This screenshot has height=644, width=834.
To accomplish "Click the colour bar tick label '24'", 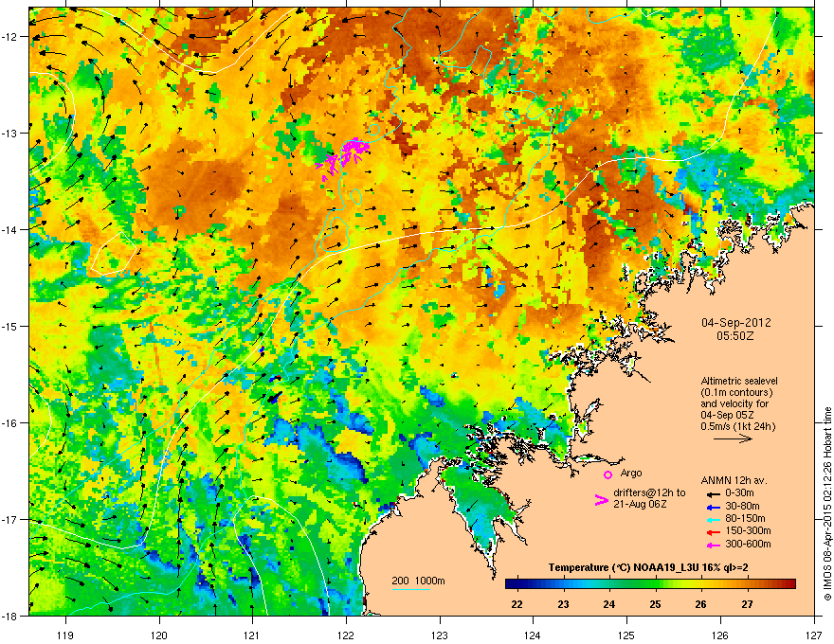I will click(x=609, y=604).
